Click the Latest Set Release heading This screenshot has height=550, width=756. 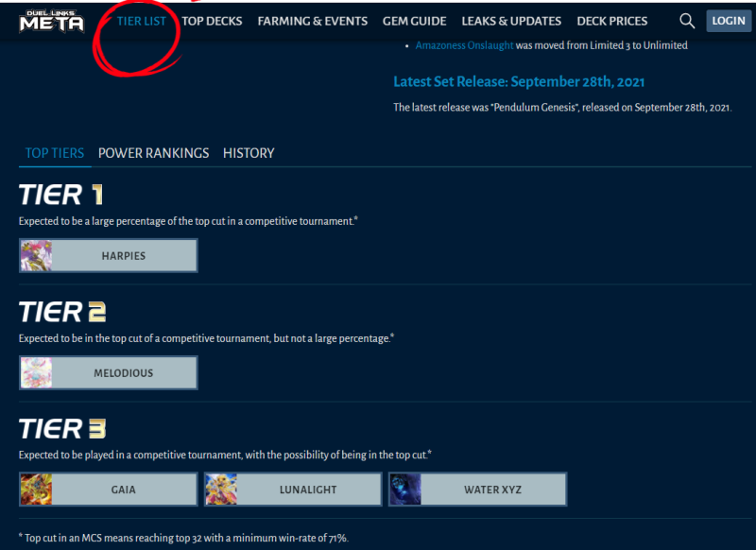coord(519,81)
